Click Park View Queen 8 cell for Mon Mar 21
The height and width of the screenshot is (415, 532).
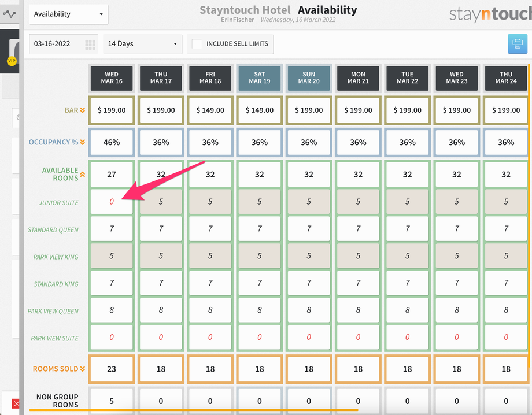point(358,310)
